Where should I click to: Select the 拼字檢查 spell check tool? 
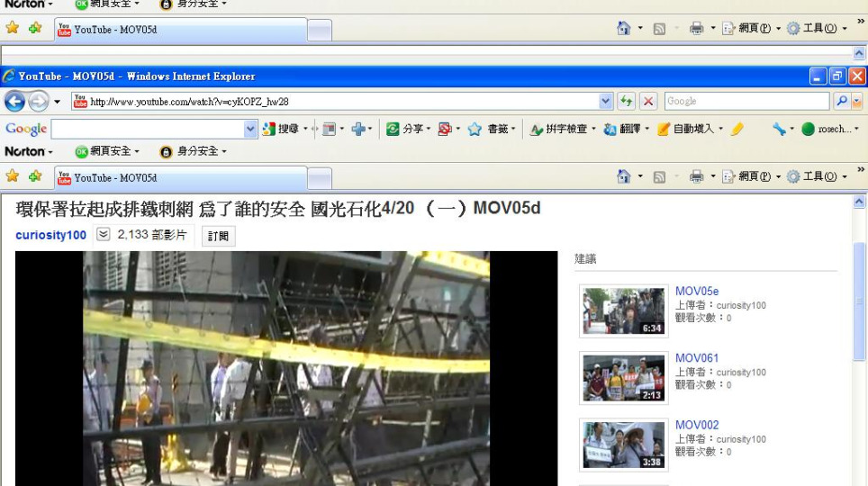537,129
